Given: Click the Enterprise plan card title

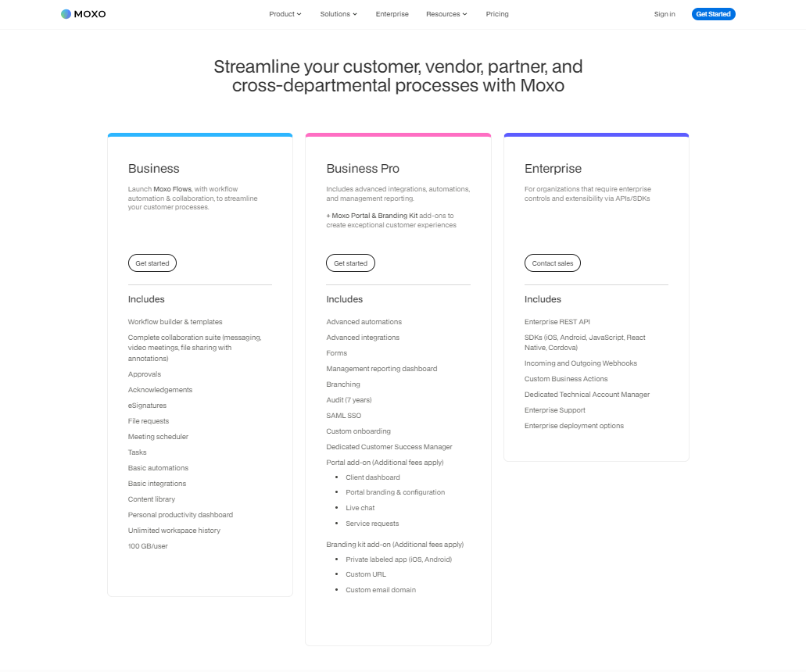Looking at the screenshot, I should click(x=553, y=168).
